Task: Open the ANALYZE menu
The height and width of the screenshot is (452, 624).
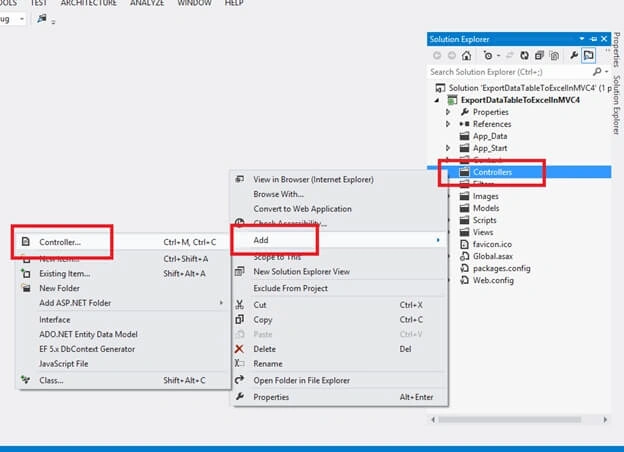Action: click(147, 3)
